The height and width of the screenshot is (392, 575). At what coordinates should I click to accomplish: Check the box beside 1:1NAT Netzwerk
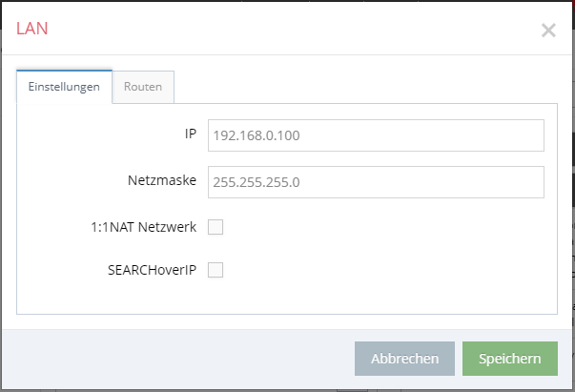pyautogui.click(x=216, y=227)
